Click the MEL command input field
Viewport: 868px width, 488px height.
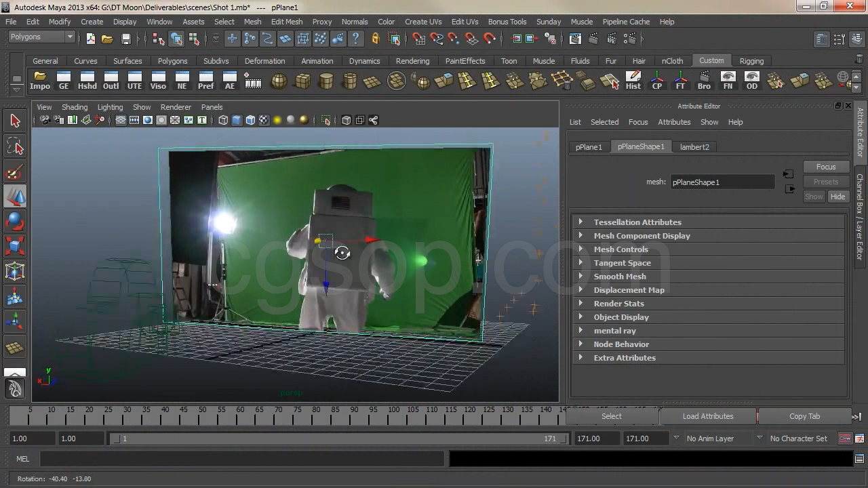241,459
